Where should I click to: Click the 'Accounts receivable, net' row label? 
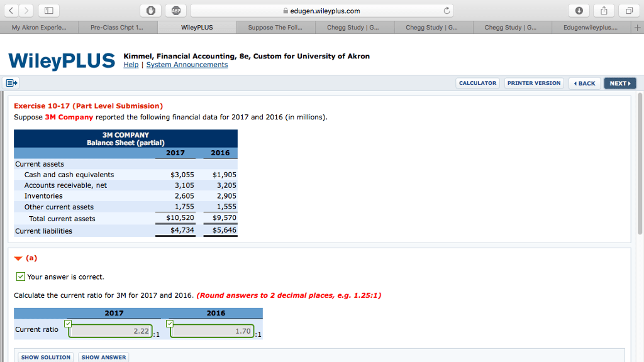pyautogui.click(x=65, y=185)
